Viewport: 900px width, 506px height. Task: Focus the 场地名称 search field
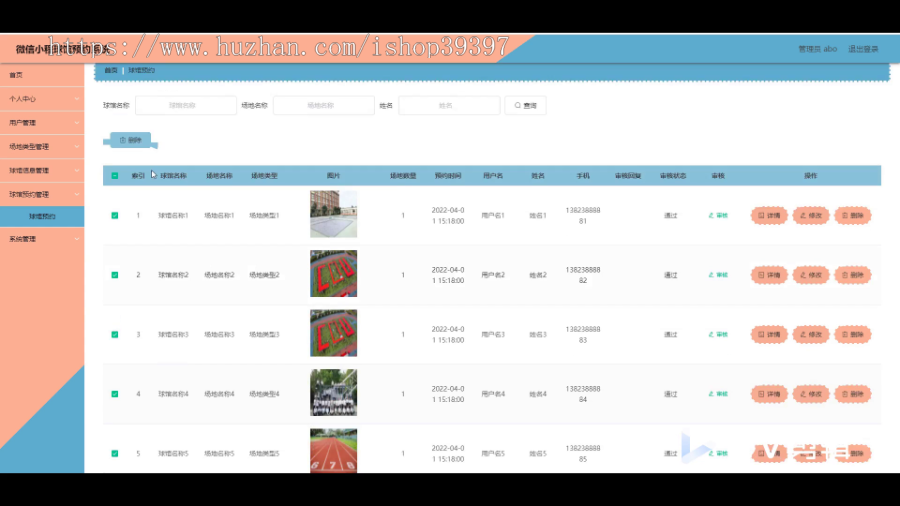324,106
